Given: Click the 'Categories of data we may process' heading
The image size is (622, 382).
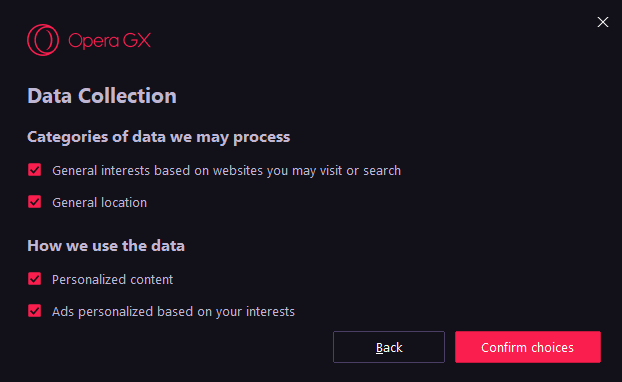Looking at the screenshot, I should [159, 137].
